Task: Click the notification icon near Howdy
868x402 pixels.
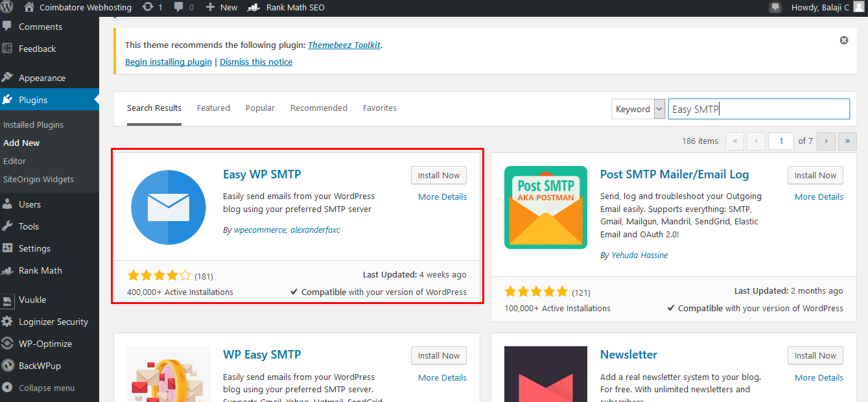Action: pyautogui.click(x=775, y=7)
